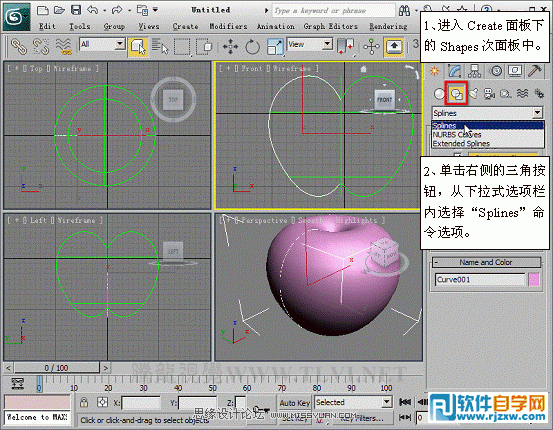This screenshot has height=430, width=553.
Task: Click the Curve001 object name field
Action: tap(480, 280)
